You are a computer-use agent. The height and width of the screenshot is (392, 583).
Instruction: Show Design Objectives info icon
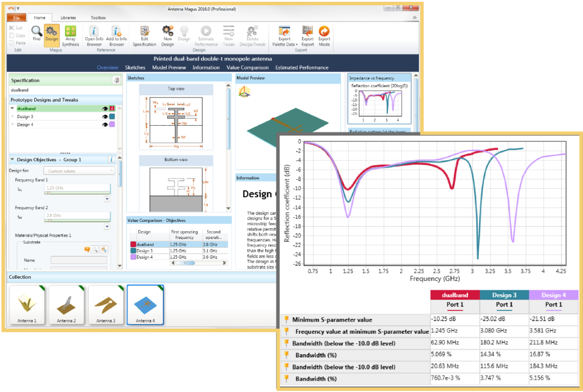pos(111,159)
